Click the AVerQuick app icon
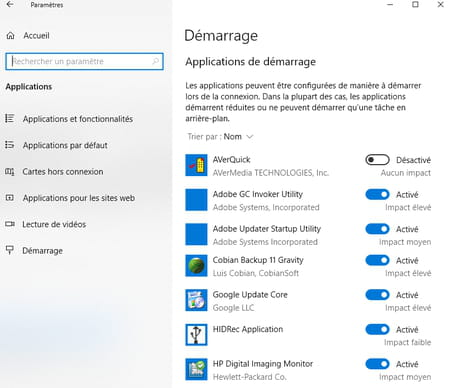Image resolution: width=450 pixels, height=388 pixels. click(x=196, y=165)
